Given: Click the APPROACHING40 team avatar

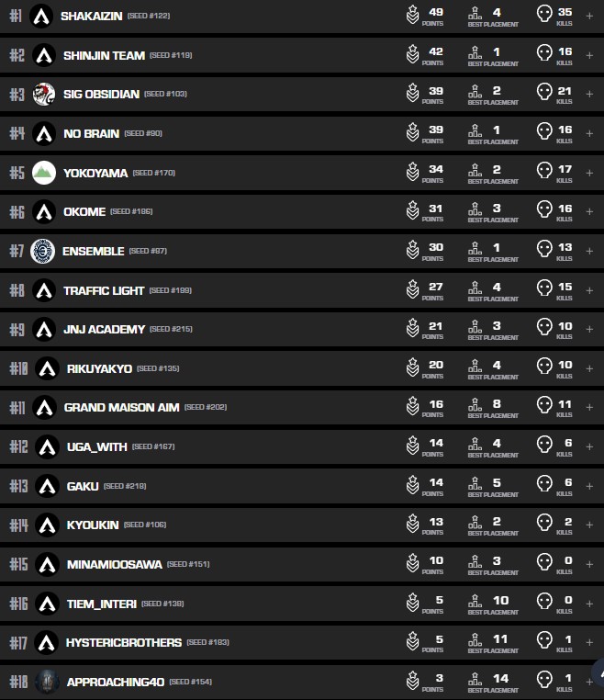Looking at the screenshot, I should [x=47, y=682].
